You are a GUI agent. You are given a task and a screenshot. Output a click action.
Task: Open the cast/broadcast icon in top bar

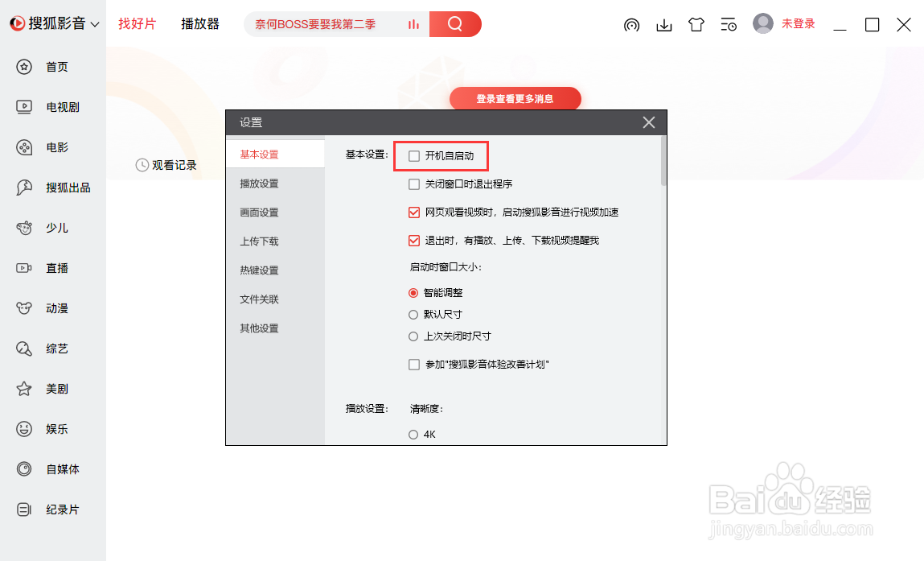tap(632, 25)
